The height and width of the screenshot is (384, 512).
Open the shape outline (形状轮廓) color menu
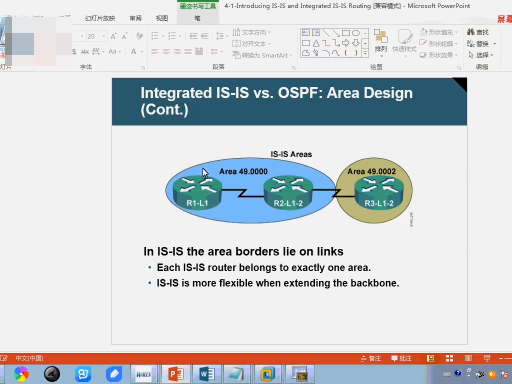439,44
